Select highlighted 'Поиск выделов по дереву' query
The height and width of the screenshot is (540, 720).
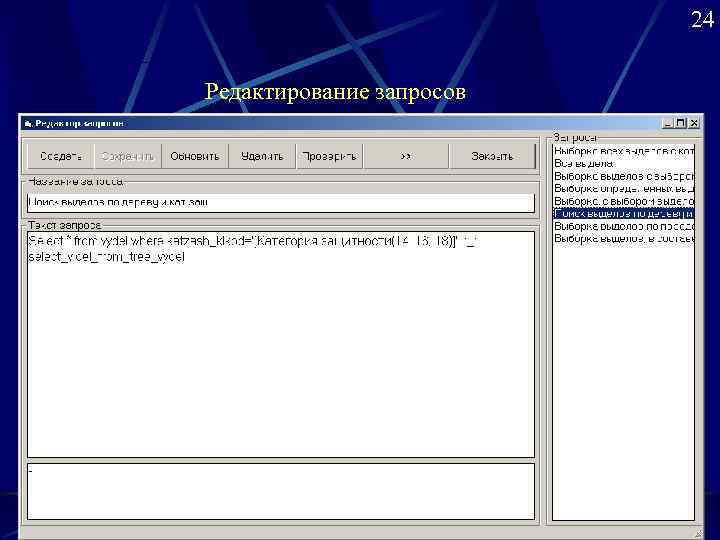(623, 214)
